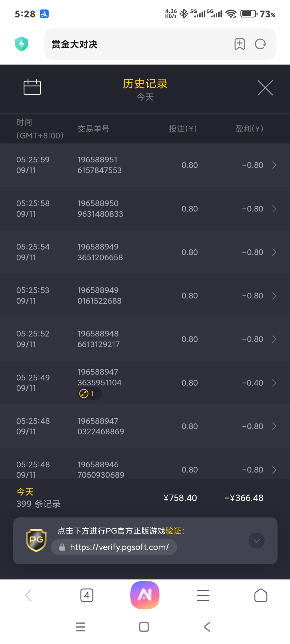Tap the green shield security icon
The height and width of the screenshot is (644, 290).
click(22, 44)
